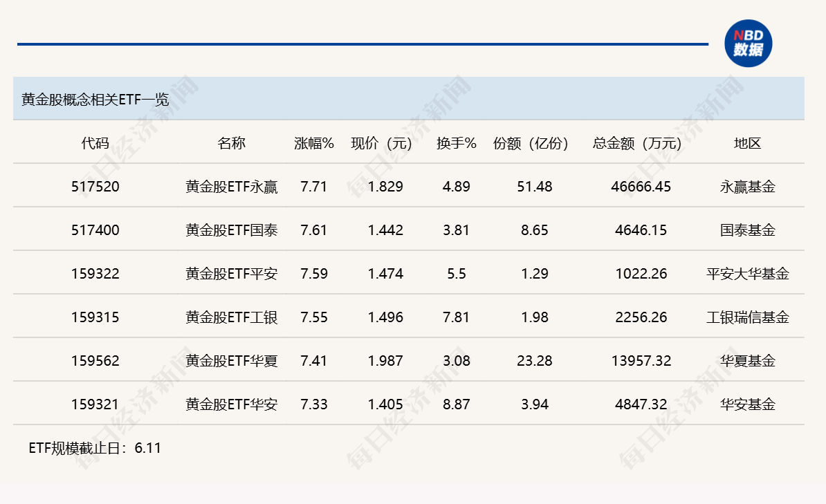Select the 7.59 gain value
This screenshot has width=826, height=504.
314,274
